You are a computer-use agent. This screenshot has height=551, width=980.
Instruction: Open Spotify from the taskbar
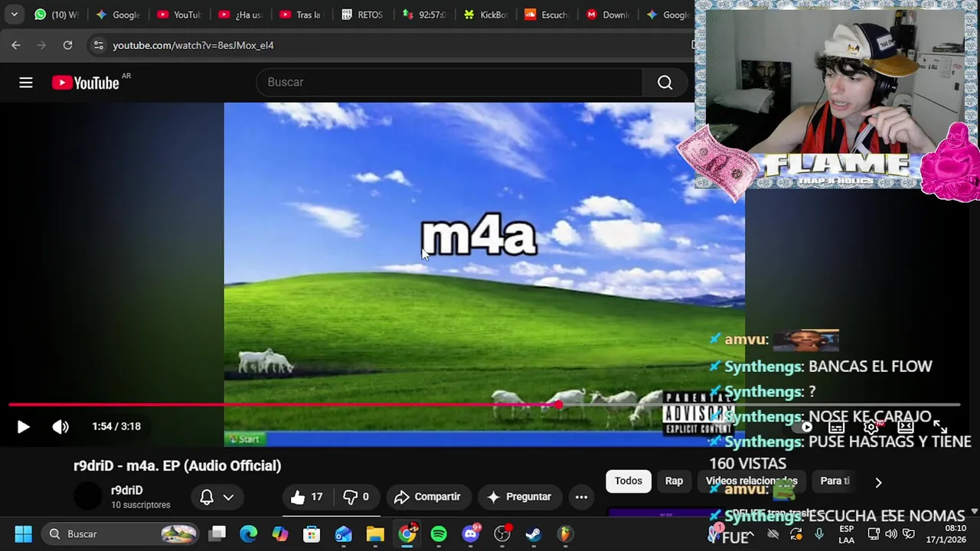(439, 534)
